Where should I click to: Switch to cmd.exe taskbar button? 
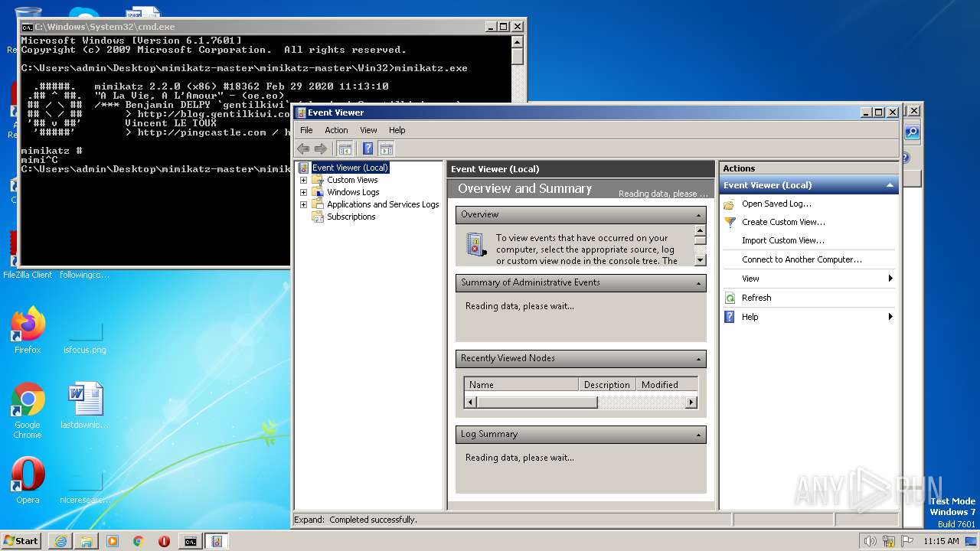tap(190, 541)
